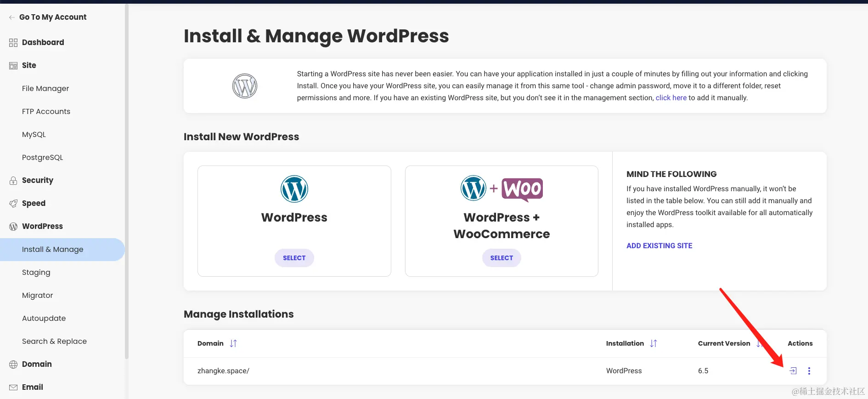Click the WordPress + WooCommerce card title
The image size is (868, 399).
pos(502,226)
